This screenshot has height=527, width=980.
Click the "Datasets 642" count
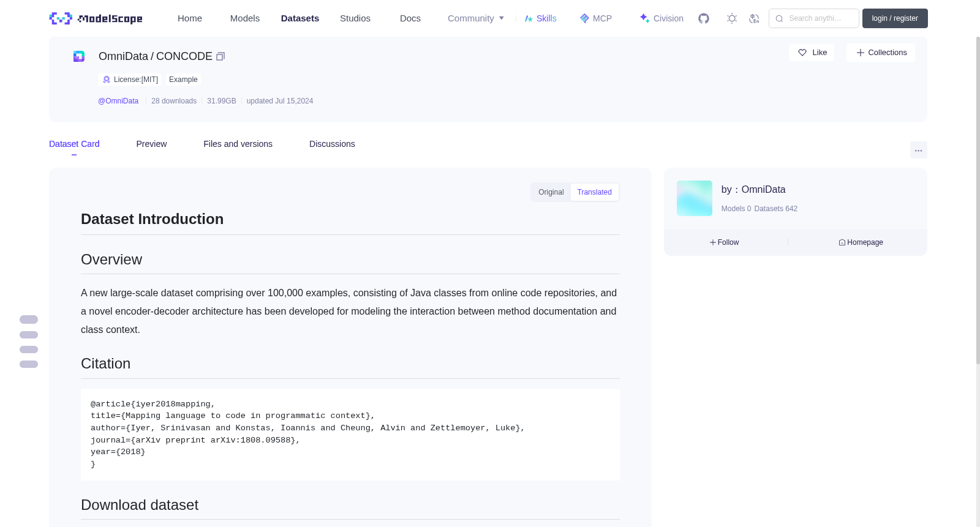776,209
